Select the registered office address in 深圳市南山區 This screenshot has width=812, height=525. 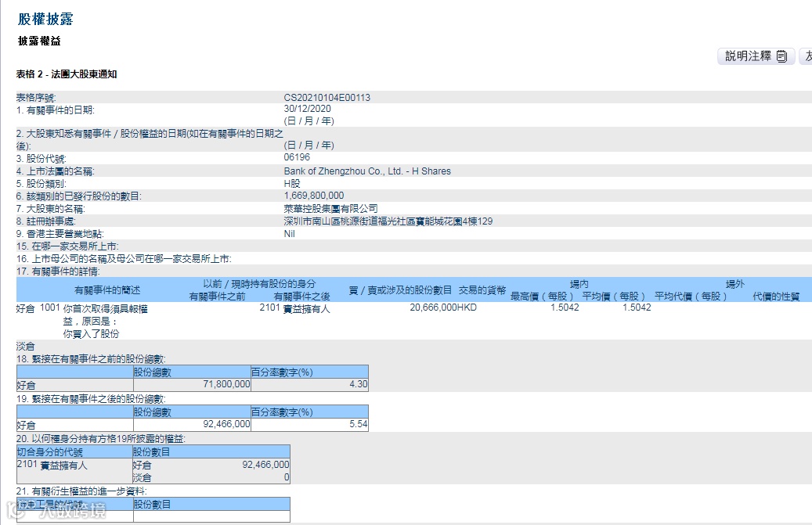[388, 221]
